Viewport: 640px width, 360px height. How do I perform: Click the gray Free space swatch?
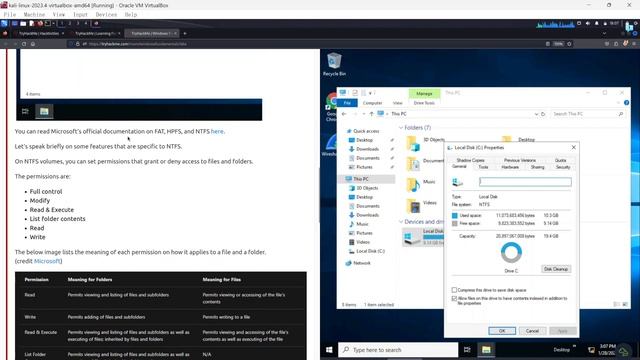click(455, 224)
